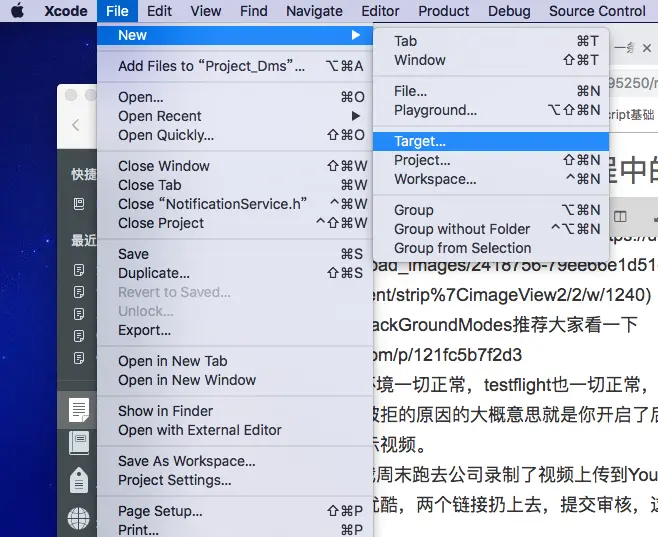The height and width of the screenshot is (537, 658).
Task: Open the Debug menu
Action: tap(509, 11)
